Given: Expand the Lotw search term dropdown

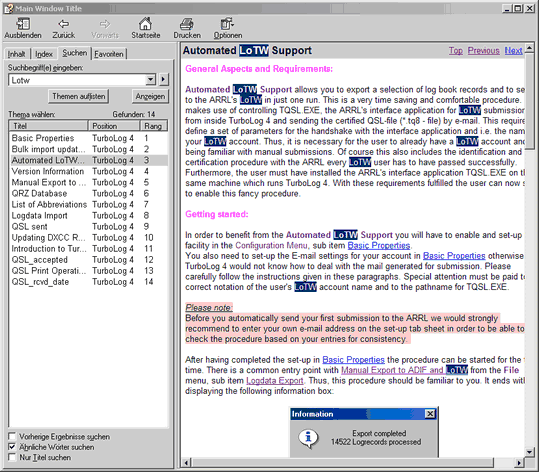Looking at the screenshot, I should click(x=150, y=80).
